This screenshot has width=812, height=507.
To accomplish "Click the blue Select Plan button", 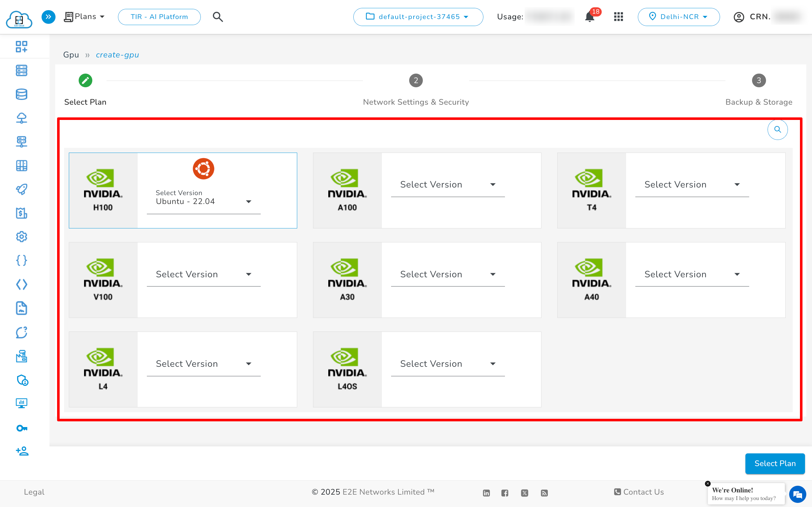I will coord(775,464).
